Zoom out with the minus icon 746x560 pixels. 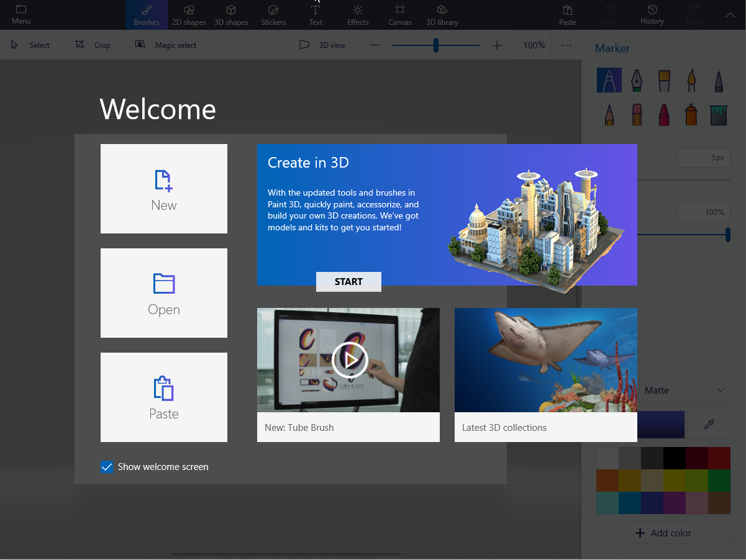tap(375, 45)
